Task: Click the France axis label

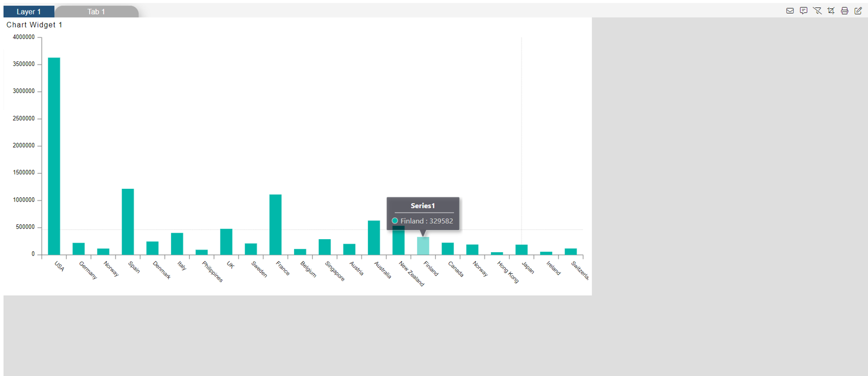Action: pyautogui.click(x=282, y=268)
